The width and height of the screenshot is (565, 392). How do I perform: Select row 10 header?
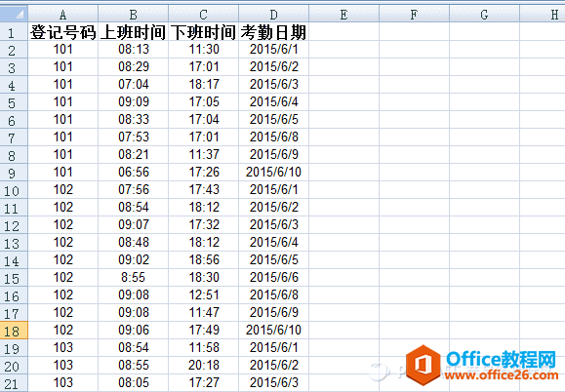pyautogui.click(x=14, y=190)
